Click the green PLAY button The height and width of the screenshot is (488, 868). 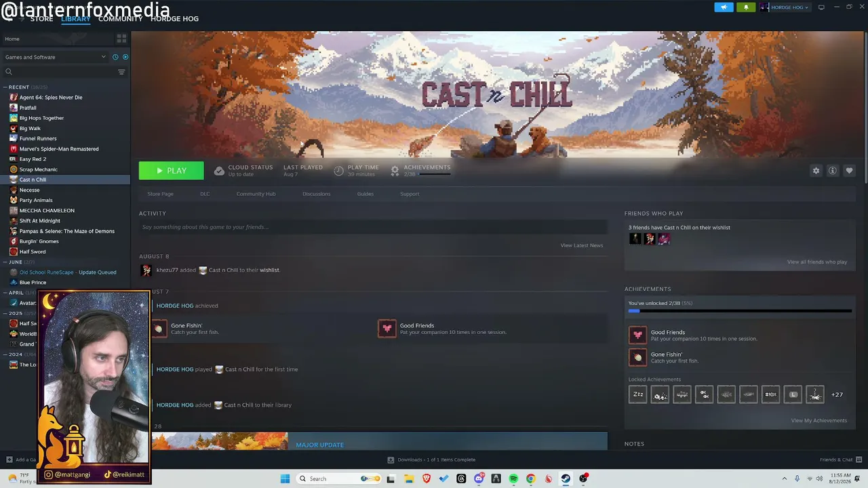pyautogui.click(x=171, y=171)
